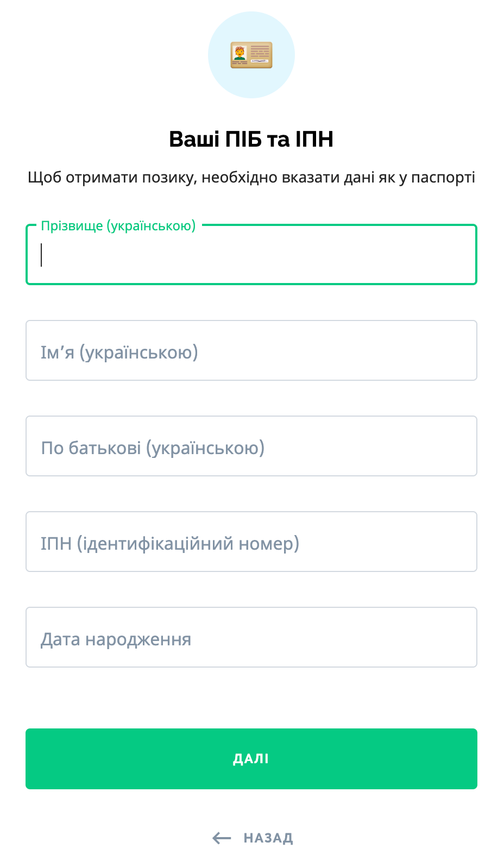Image resolution: width=504 pixels, height=855 pixels.
Task: Click the signature lines on ID card icon
Action: 259,61
